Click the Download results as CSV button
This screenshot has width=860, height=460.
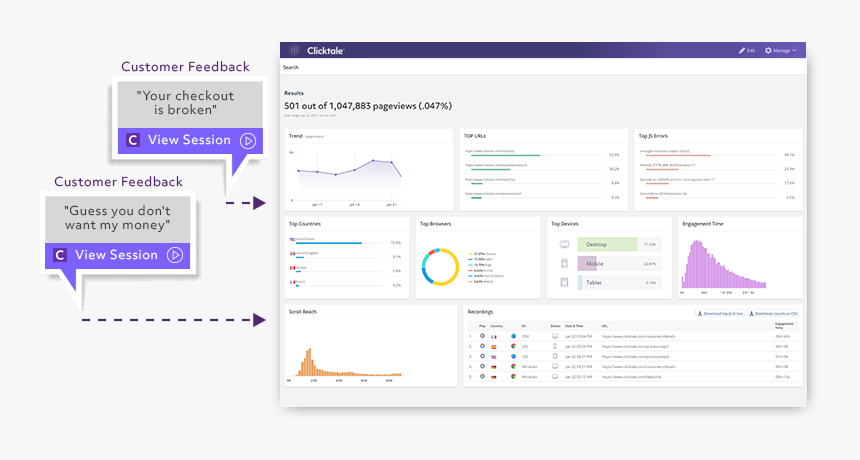773,314
